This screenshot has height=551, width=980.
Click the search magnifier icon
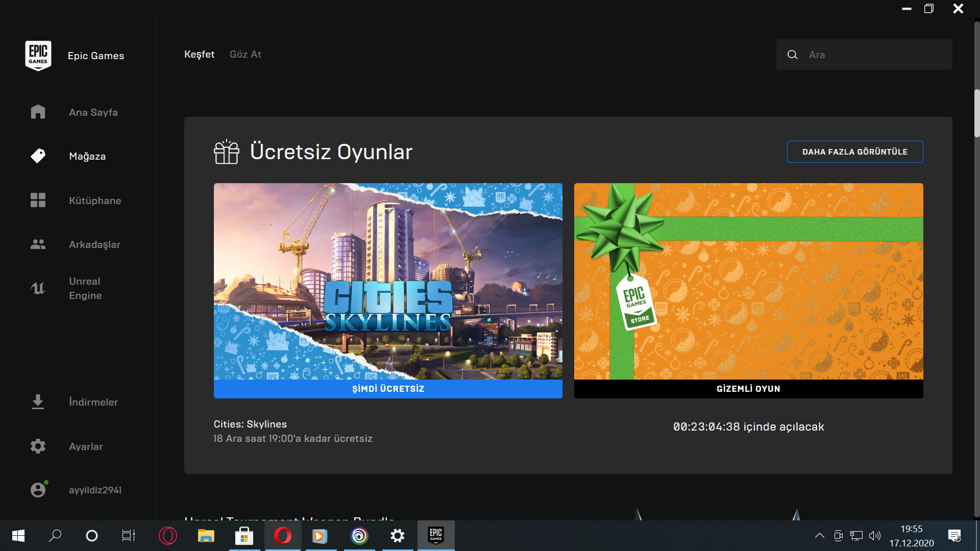click(x=792, y=55)
